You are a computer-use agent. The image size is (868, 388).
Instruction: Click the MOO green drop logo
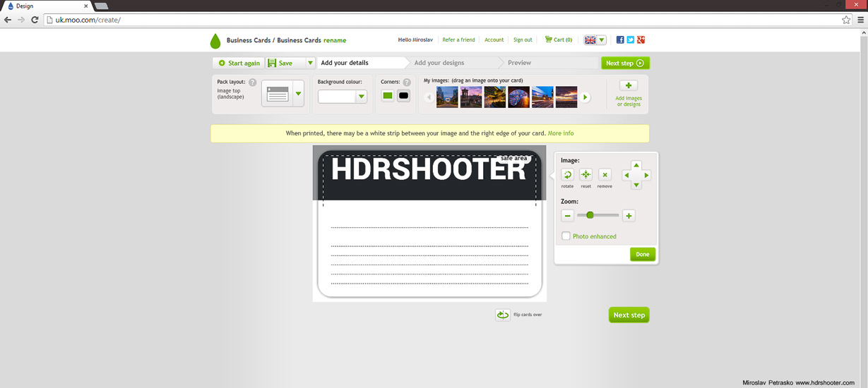(x=215, y=41)
